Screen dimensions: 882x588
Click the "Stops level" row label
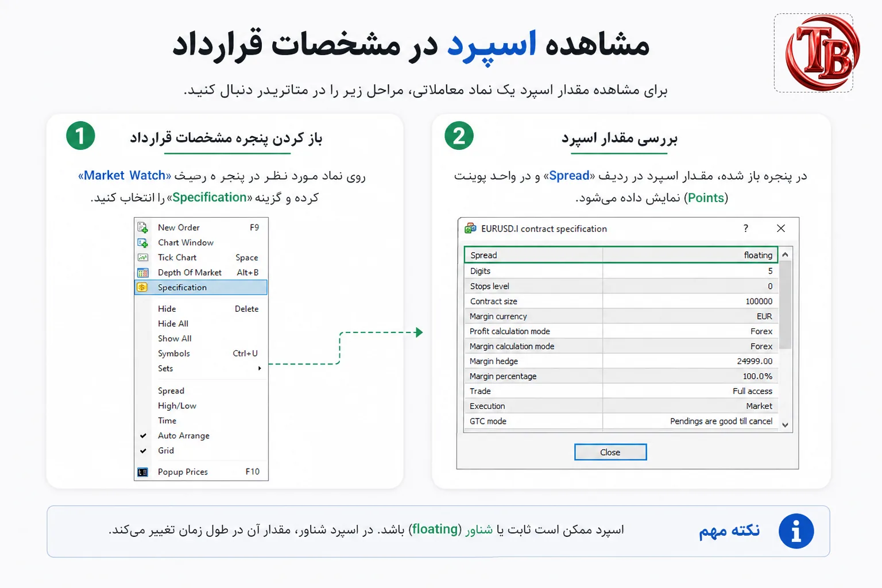(489, 286)
